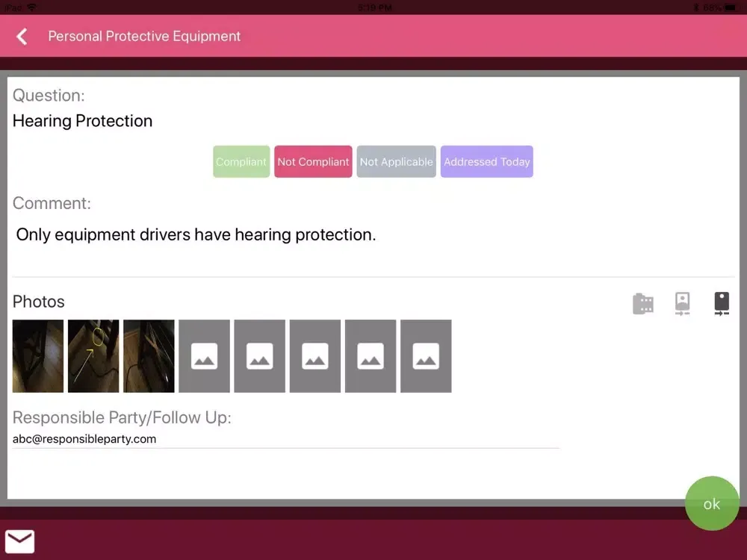This screenshot has width=747, height=560.
Task: Edit the comment about hearing protection
Action: tap(196, 234)
